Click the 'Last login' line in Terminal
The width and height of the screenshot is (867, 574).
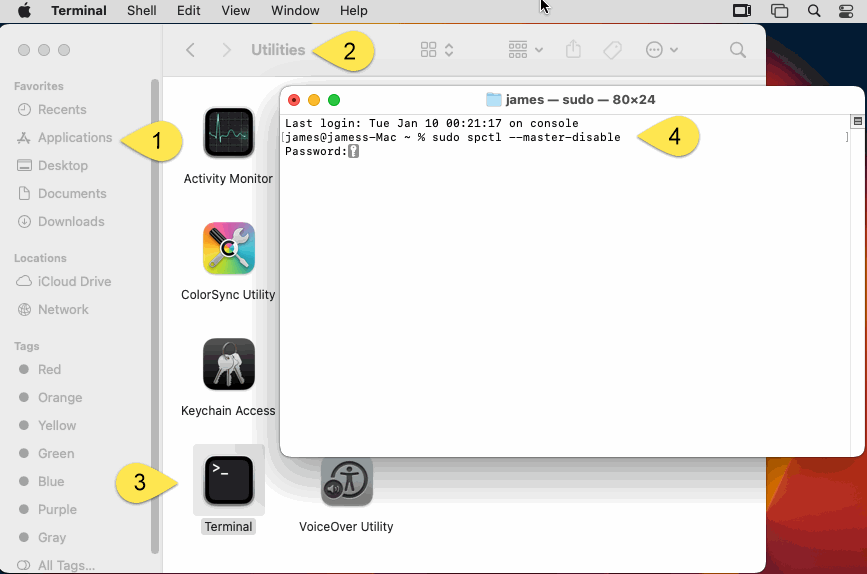(432, 123)
